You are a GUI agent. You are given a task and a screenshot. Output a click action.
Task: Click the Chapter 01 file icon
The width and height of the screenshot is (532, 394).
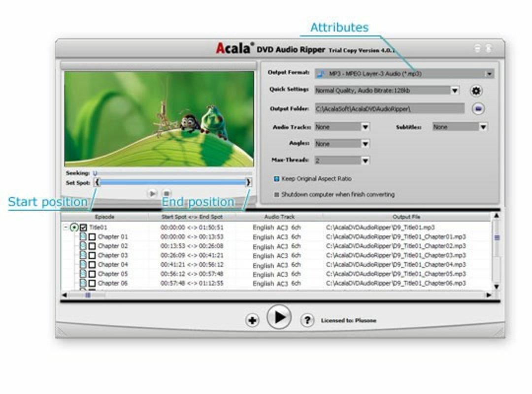(x=83, y=236)
